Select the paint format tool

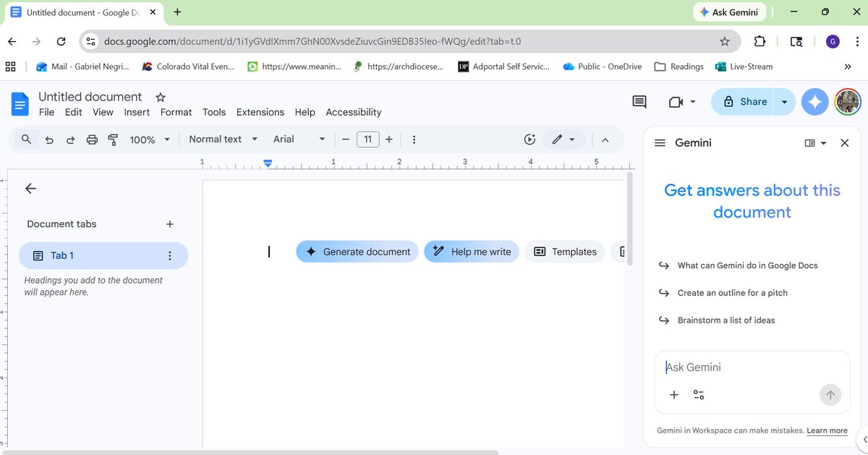(113, 140)
